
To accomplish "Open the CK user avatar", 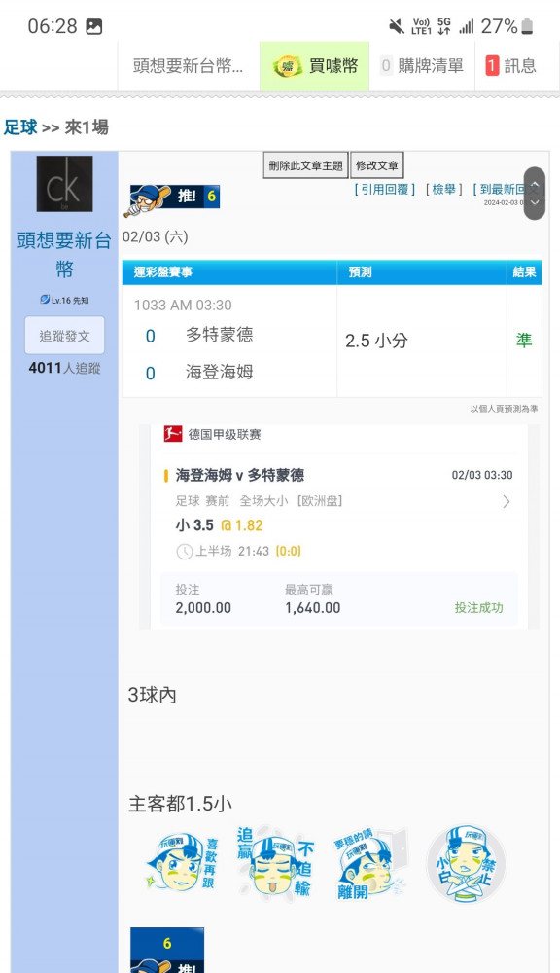I will point(64,184).
